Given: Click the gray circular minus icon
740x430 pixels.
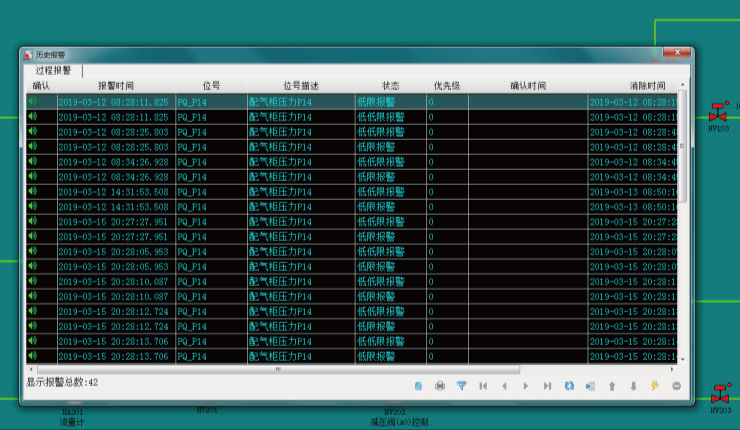Looking at the screenshot, I should [677, 386].
